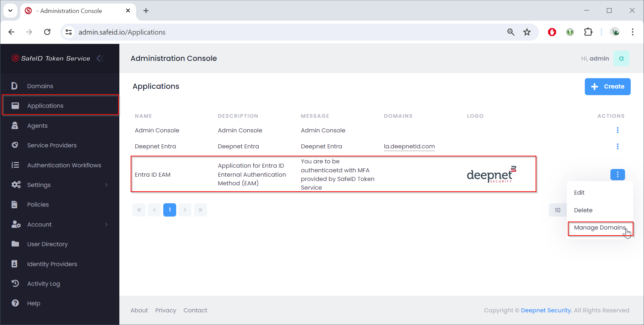
Task: Open Authentication Workflows
Action: coord(64,165)
